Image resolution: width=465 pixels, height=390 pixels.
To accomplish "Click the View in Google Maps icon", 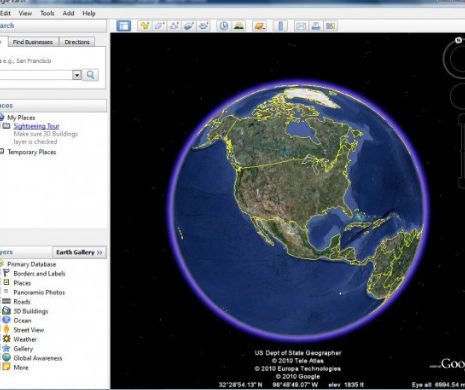I will (330, 26).
